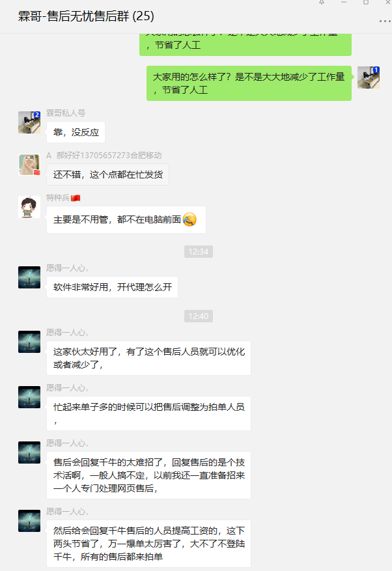Screen dimensions: 392x571
Task: Select message 还不错，这个点都在忙发货
Action: coord(108,174)
